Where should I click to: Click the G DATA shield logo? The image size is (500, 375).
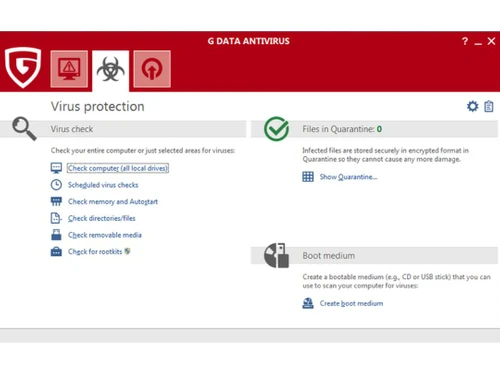pyautogui.click(x=23, y=68)
